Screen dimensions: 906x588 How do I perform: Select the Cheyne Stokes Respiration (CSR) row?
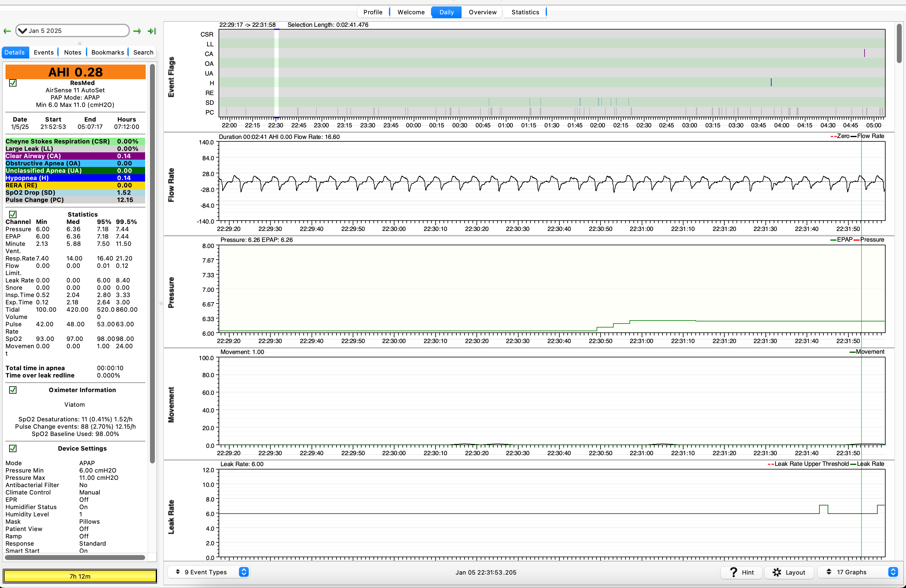75,141
